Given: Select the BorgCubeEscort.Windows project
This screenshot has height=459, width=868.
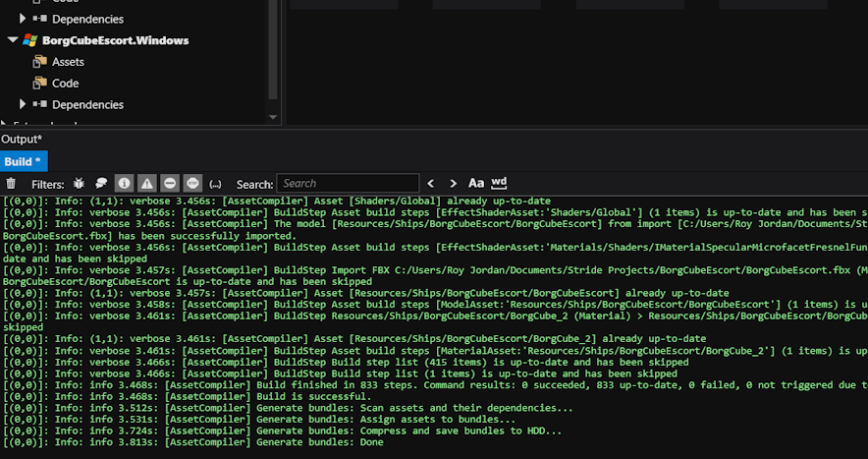Looking at the screenshot, I should [116, 40].
